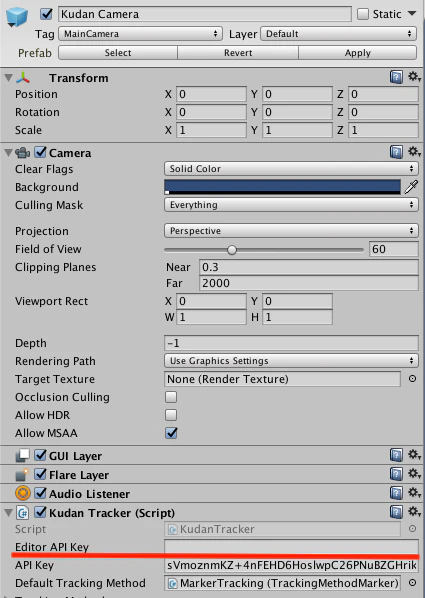
Task: Open Culling Mask Everything dropdown
Action: [291, 205]
